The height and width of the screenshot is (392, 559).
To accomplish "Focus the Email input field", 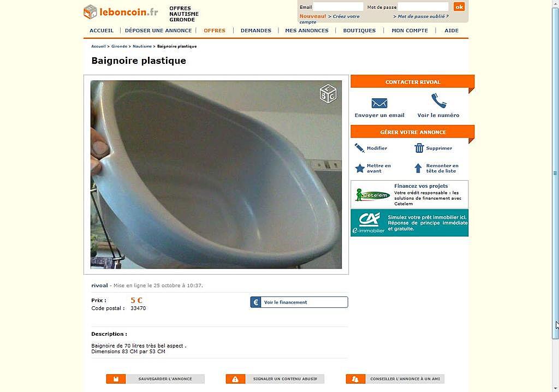I will [338, 7].
